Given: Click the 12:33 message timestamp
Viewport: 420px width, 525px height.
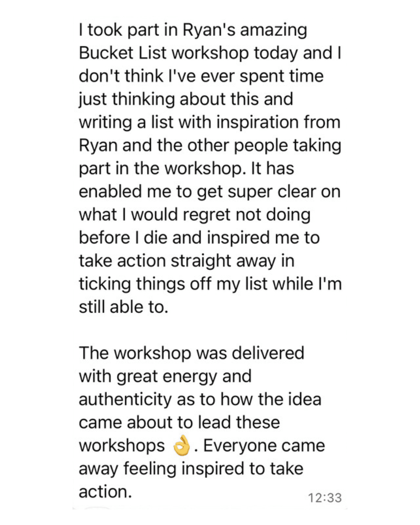Looking at the screenshot, I should (325, 497).
